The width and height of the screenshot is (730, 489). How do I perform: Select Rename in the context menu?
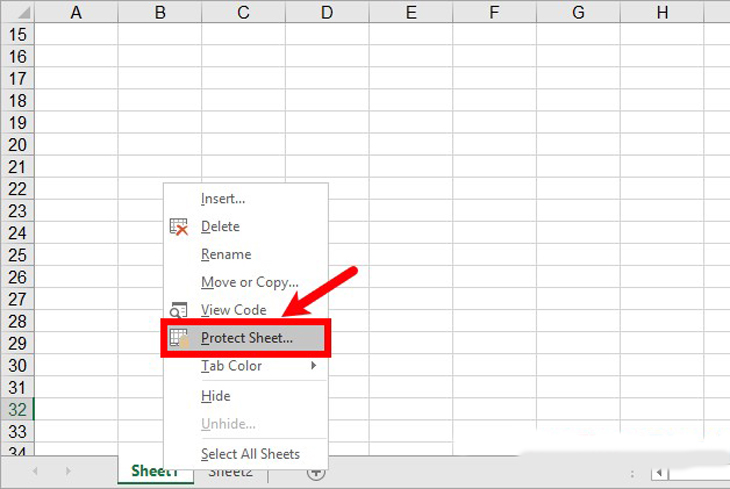tap(226, 255)
